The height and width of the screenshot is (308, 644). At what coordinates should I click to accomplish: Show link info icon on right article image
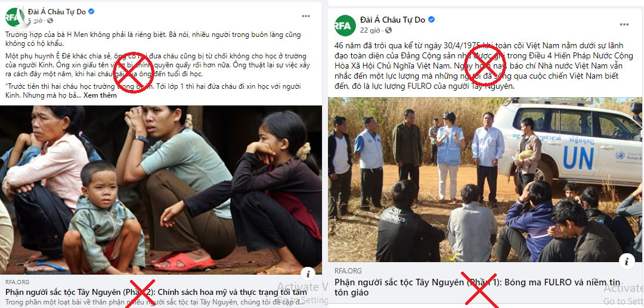(627, 262)
